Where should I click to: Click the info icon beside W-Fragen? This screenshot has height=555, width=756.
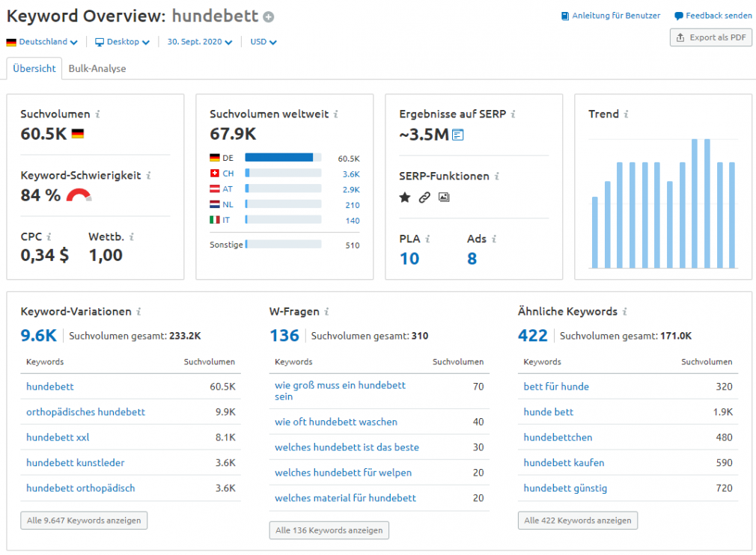tap(326, 312)
